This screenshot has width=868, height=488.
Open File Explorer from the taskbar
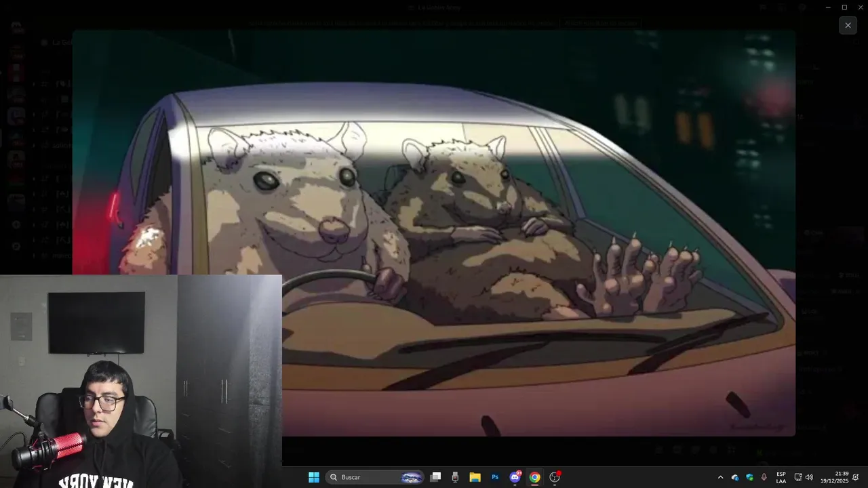point(475,477)
